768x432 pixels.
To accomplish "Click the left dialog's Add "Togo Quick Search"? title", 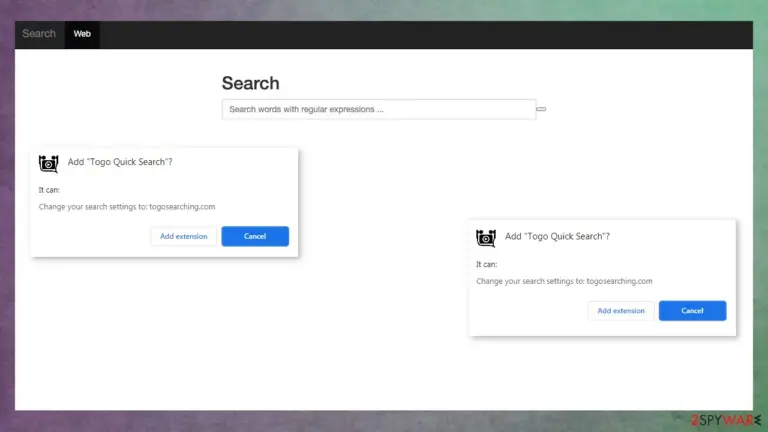I will pos(120,162).
